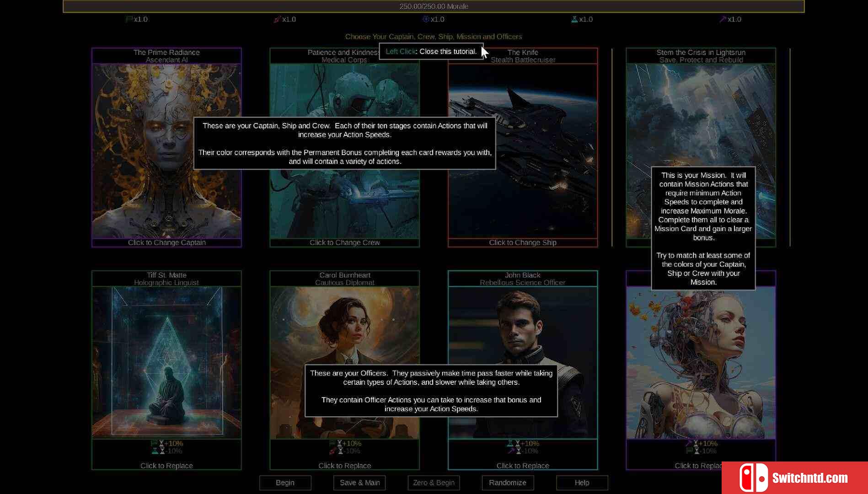The height and width of the screenshot is (494, 868).
Task: Click the flag -10% icon on the android officer card
Action: [x=689, y=451]
